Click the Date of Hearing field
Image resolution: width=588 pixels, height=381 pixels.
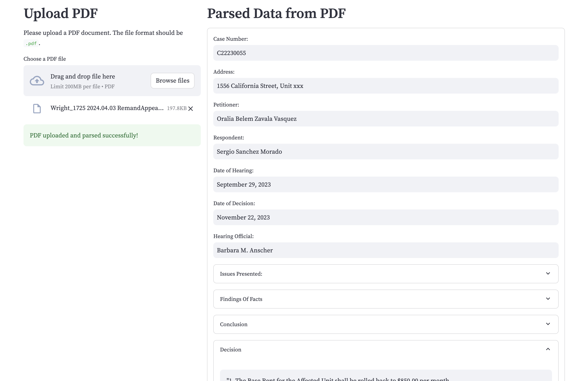(386, 184)
